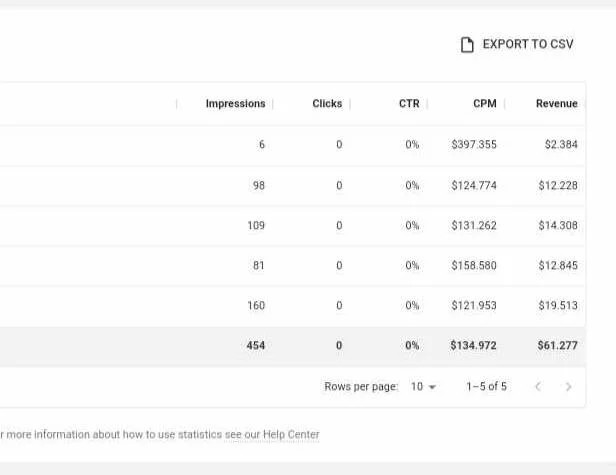
Task: Open the Help Center link
Action: click(291, 435)
